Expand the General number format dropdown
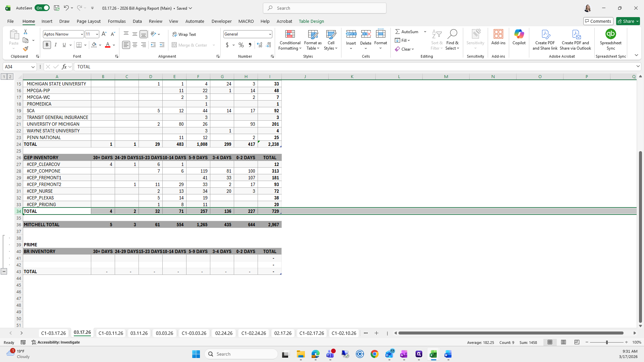Screen dimensions: 644x362 [x=270, y=34]
